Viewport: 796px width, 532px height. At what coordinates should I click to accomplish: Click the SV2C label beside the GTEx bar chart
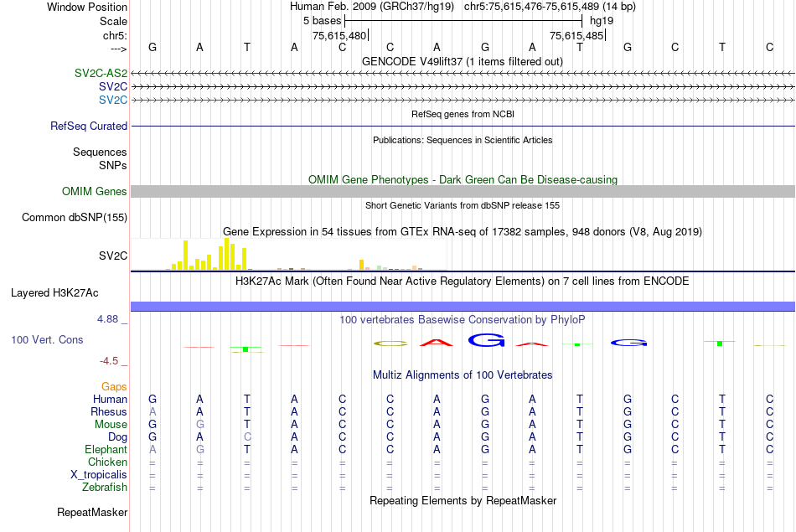coord(113,256)
